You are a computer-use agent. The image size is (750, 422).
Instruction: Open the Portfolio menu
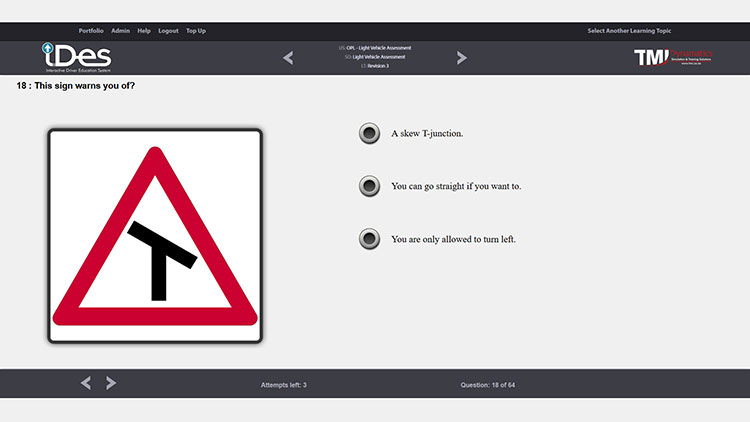point(91,31)
